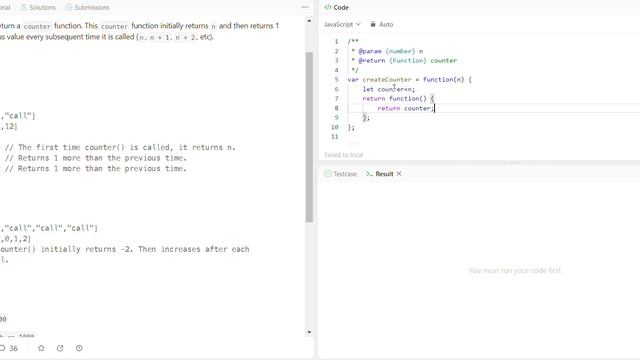This screenshot has height=360, width=640.
Task: Click the share icon
Action: (60, 348)
